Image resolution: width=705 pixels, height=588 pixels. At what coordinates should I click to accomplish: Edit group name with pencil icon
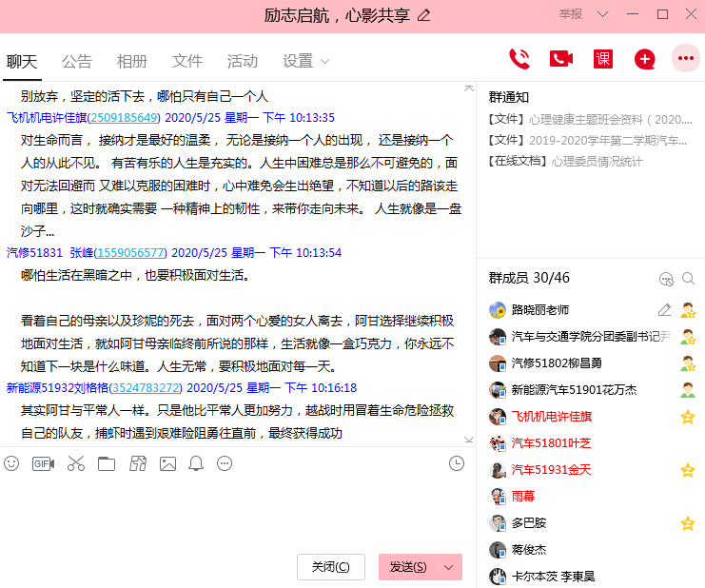tap(424, 14)
